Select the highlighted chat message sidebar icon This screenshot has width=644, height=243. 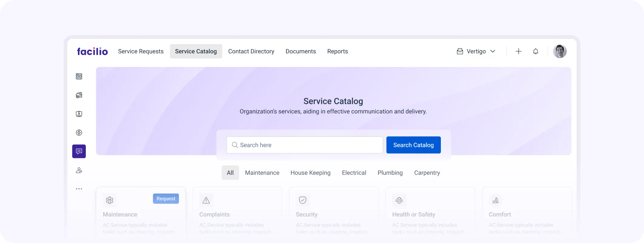click(79, 151)
